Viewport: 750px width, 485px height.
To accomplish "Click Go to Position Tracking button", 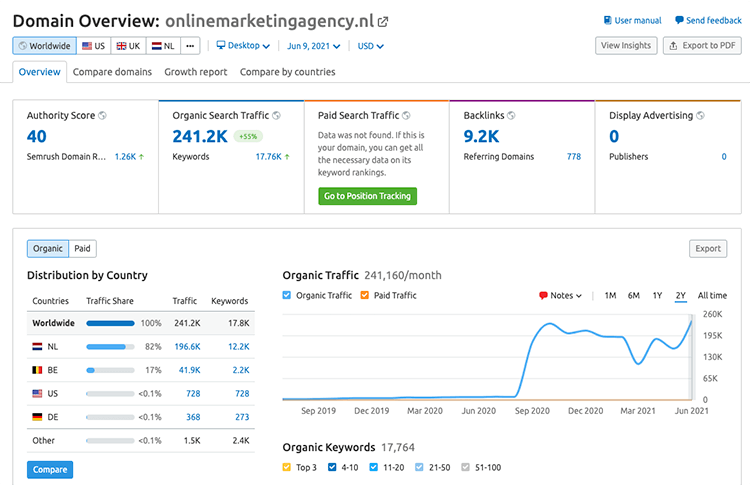I will tap(367, 196).
